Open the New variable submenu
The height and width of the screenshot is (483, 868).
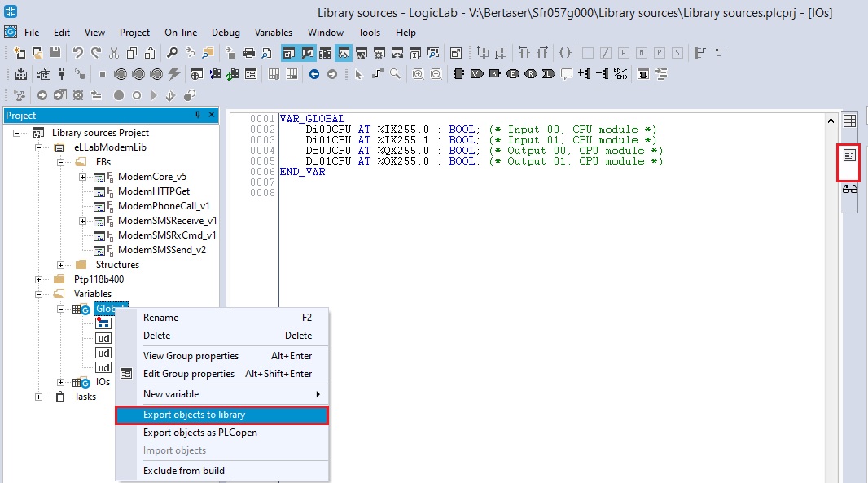pyautogui.click(x=222, y=394)
